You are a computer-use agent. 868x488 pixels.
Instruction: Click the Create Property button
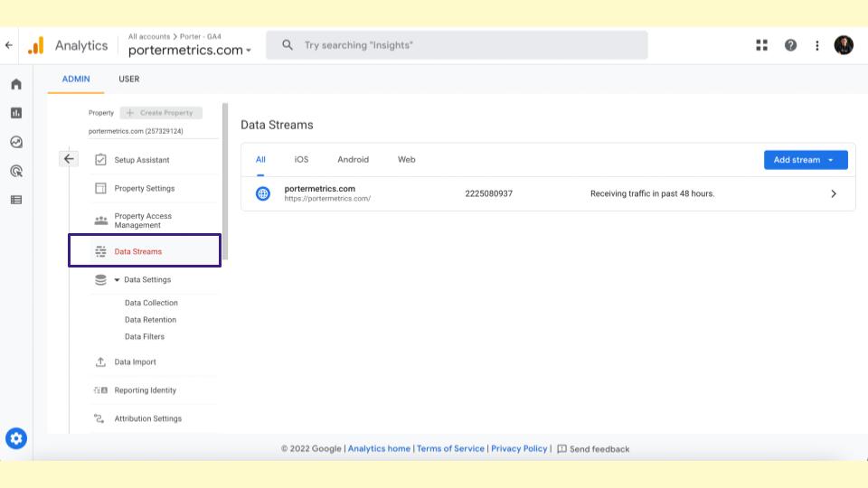point(161,113)
